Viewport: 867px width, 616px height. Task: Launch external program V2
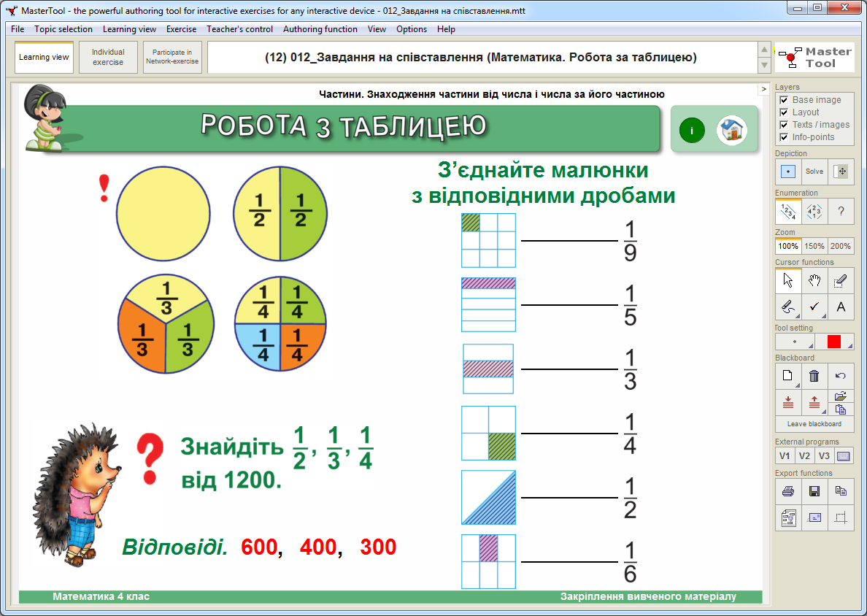pyautogui.click(x=804, y=456)
